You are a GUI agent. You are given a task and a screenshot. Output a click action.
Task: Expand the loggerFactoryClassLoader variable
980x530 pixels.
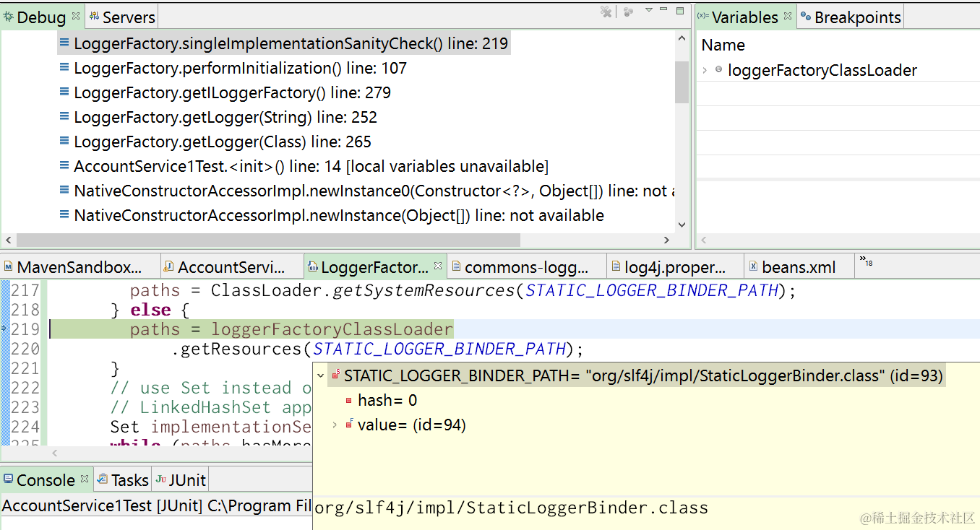coord(705,70)
